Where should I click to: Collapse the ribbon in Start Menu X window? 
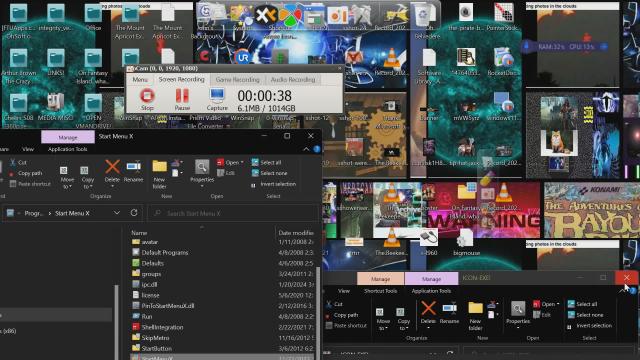coord(306,149)
